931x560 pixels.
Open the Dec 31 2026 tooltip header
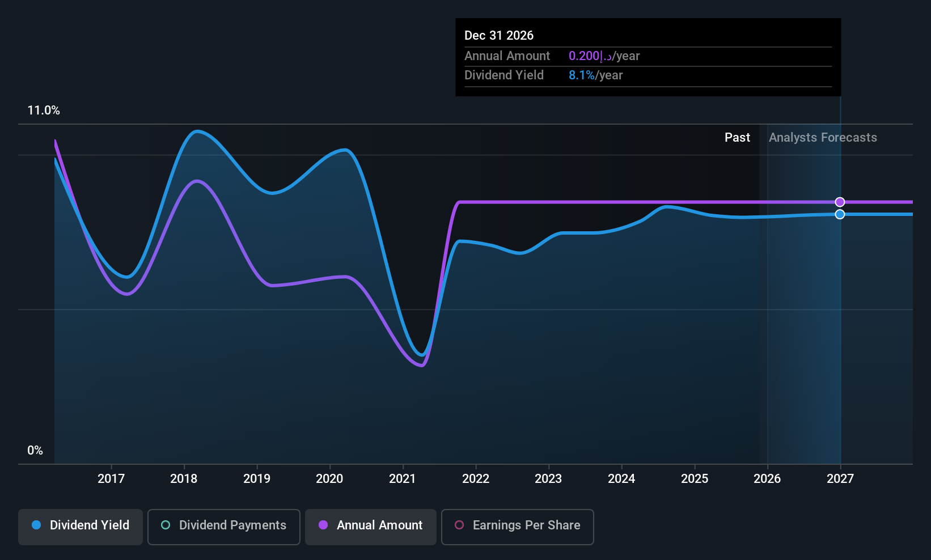tap(499, 35)
